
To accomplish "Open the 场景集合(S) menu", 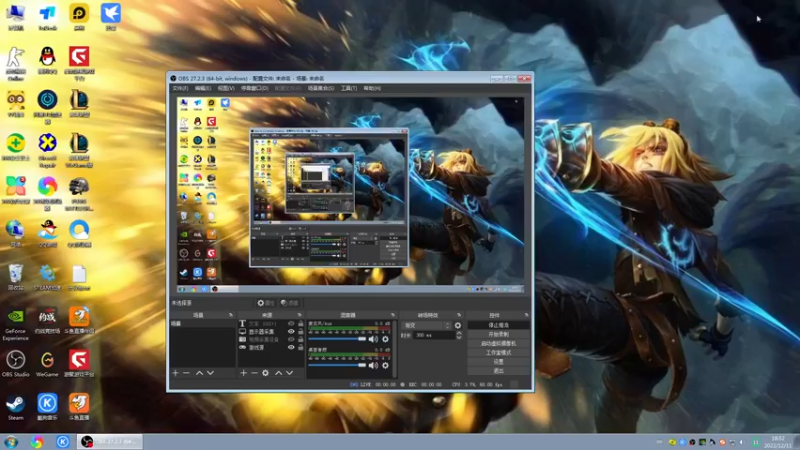I will pos(321,88).
